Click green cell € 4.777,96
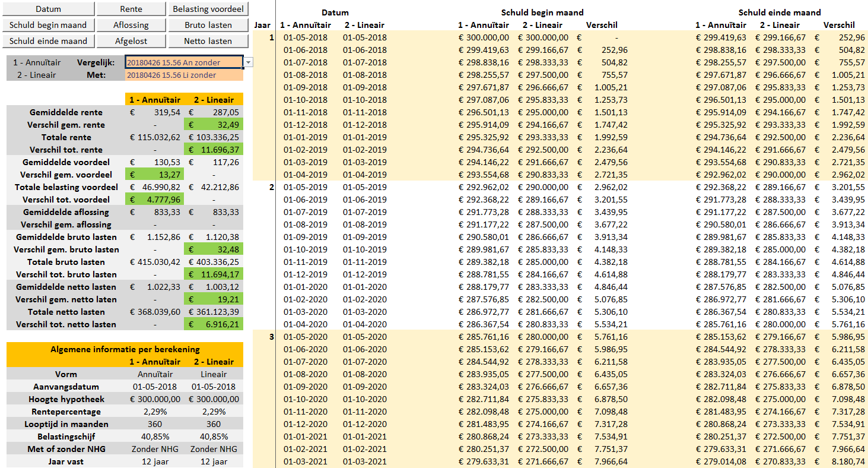 154,200
